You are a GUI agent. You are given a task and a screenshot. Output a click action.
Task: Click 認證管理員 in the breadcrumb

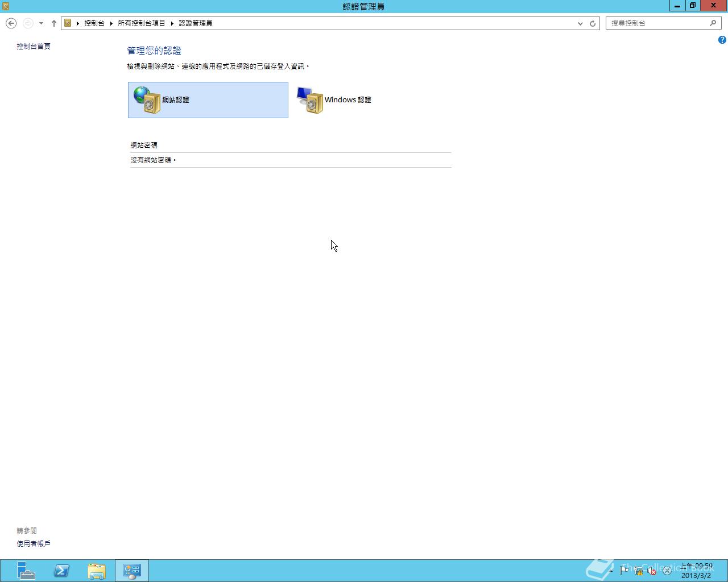click(196, 23)
